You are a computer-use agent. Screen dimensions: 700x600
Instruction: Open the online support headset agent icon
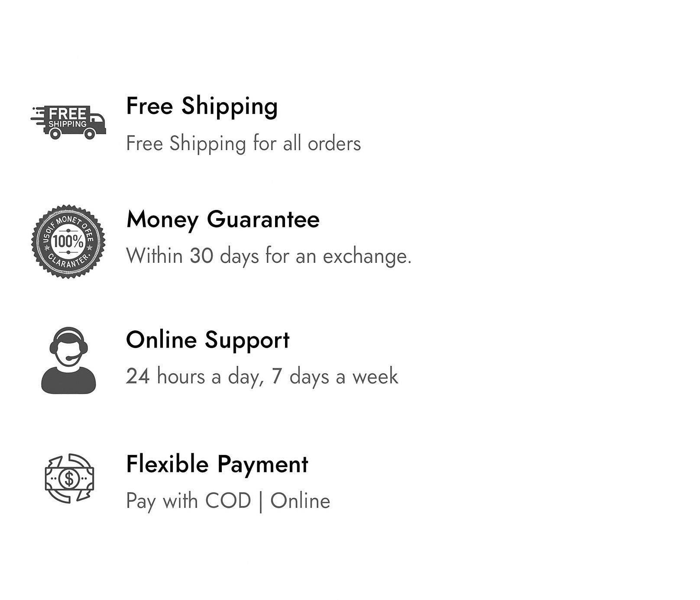click(68, 360)
